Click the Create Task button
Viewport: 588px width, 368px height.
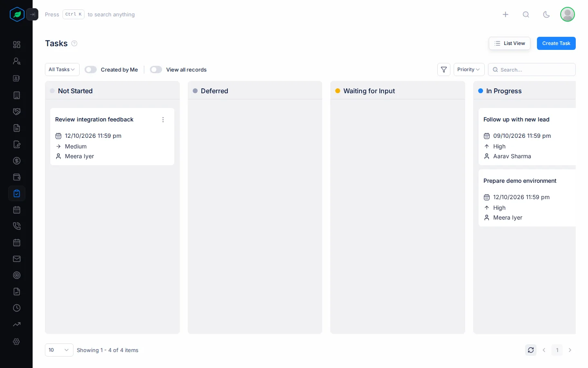point(556,43)
